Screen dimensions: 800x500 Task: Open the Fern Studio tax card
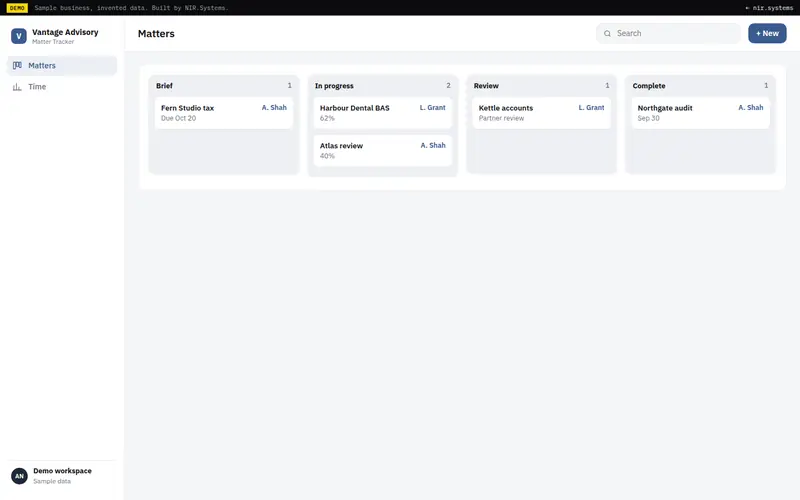[223, 113]
